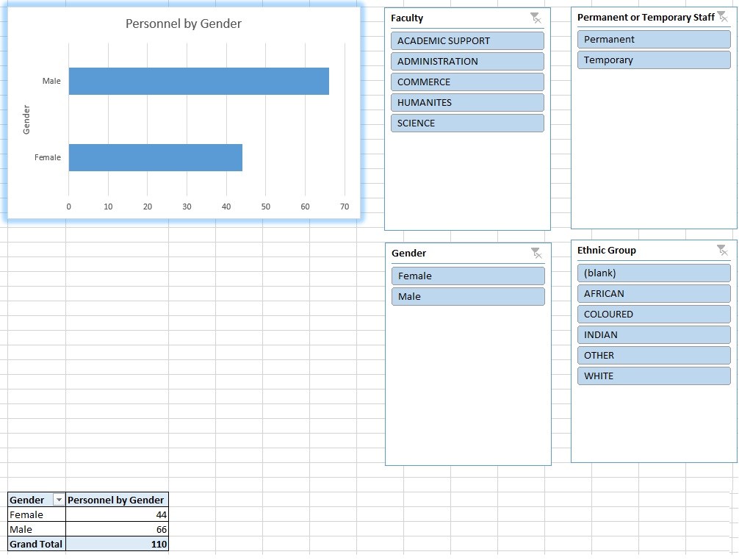Clear the Faculty slicer filter
Viewport: 739px width, 560px height.
tap(536, 18)
